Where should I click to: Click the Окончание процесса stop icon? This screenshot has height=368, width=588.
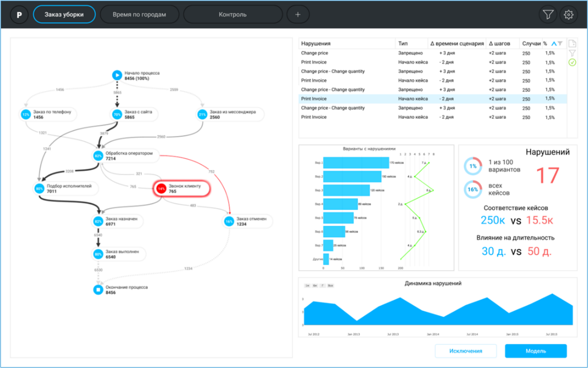(98, 290)
